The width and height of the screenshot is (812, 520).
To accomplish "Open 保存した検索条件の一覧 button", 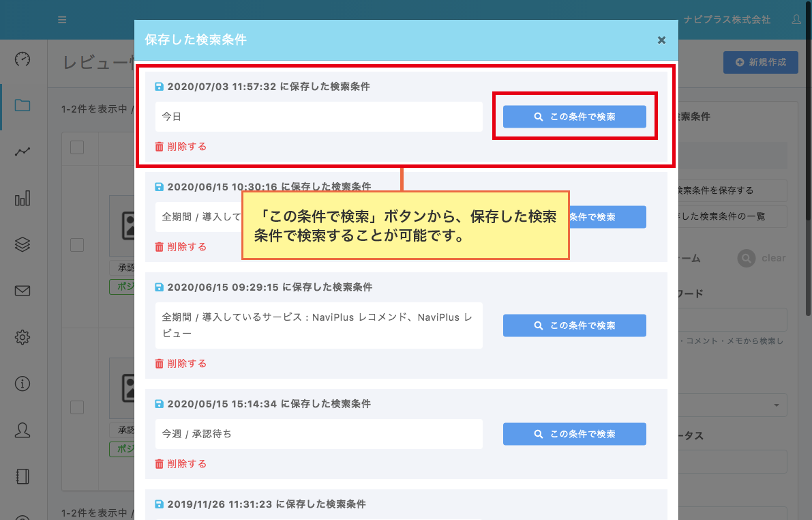I will tap(733, 217).
